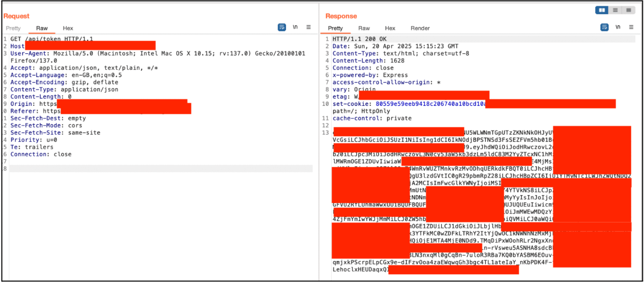
Task: Click the 'Sec-Fetch-Site: same-site' line
Action: tap(55, 132)
